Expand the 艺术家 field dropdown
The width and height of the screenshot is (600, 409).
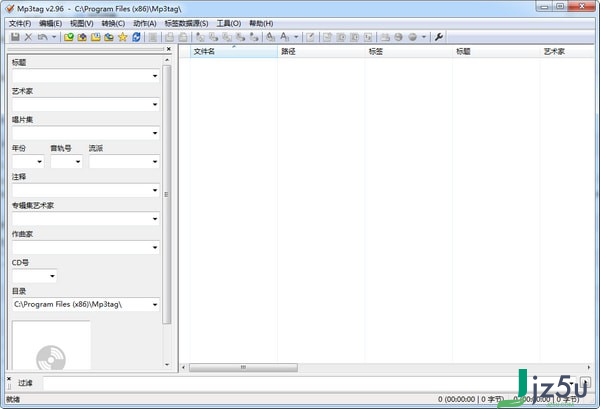pos(155,104)
